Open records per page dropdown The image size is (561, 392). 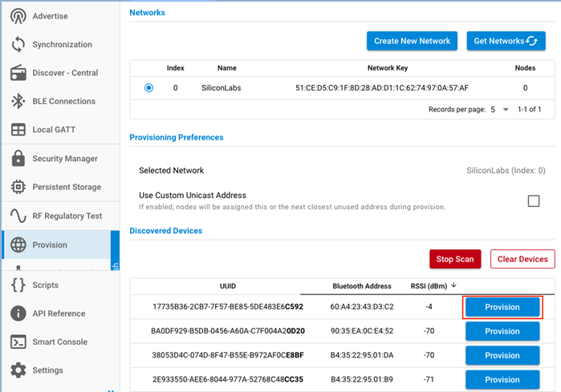click(x=498, y=109)
